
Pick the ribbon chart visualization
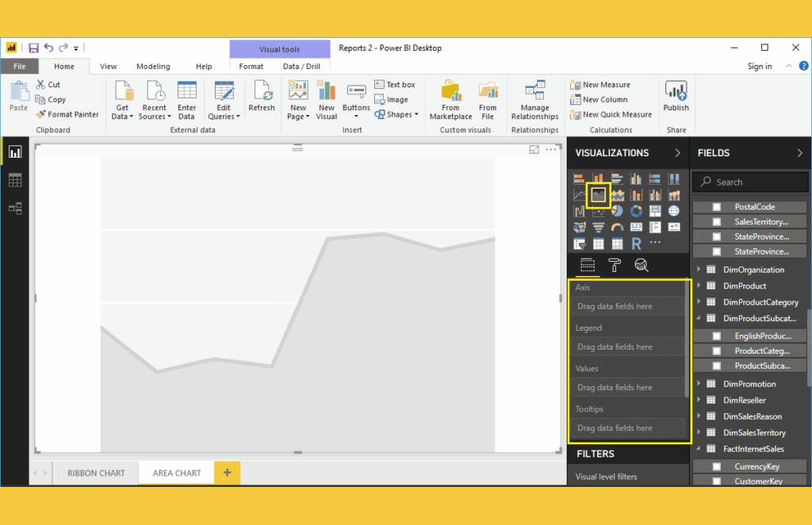(674, 195)
